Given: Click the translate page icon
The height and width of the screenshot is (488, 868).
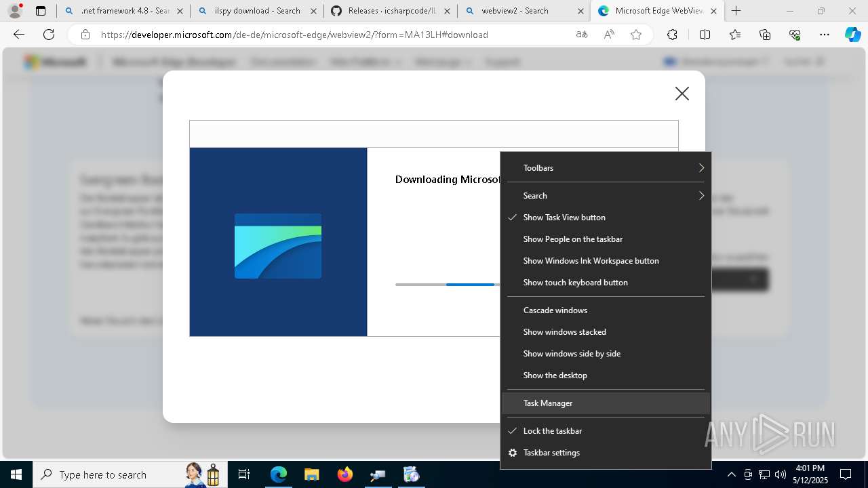Looking at the screenshot, I should point(581,35).
